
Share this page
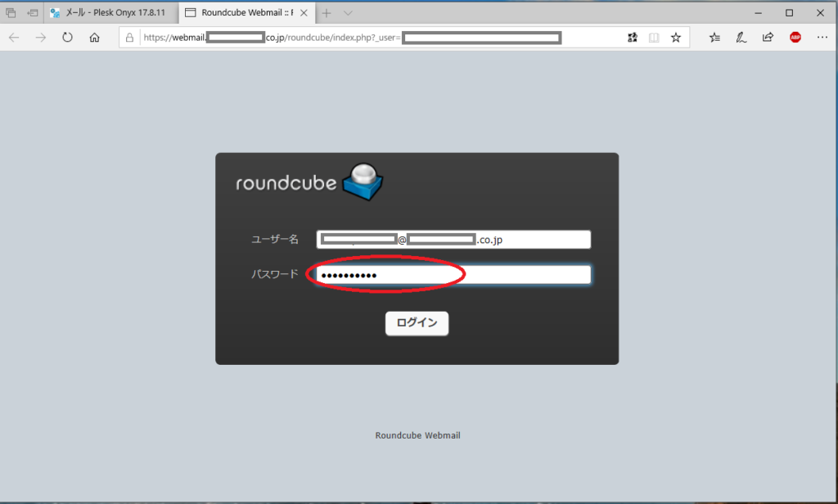[x=768, y=37]
